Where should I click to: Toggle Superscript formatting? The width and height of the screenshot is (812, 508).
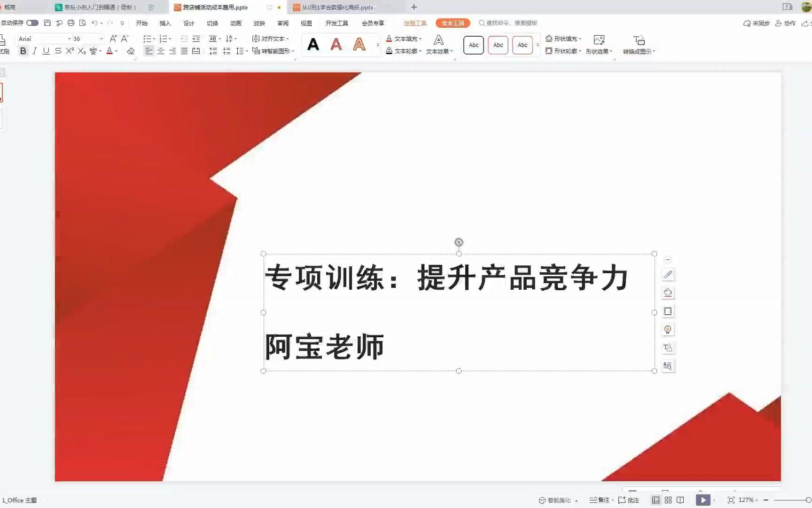coord(70,51)
